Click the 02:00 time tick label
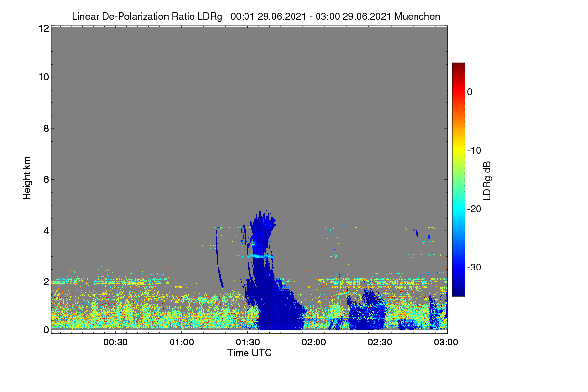The height and width of the screenshot is (392, 588). [314, 342]
